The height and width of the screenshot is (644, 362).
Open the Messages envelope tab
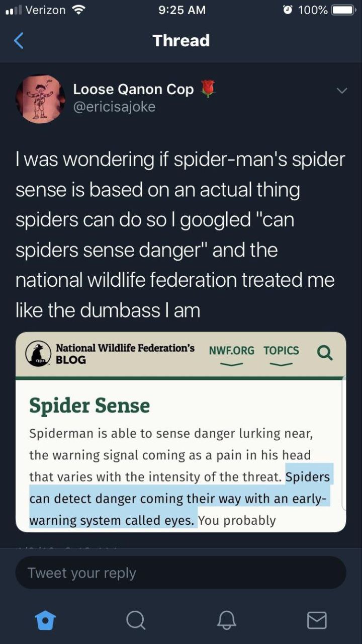317,620
